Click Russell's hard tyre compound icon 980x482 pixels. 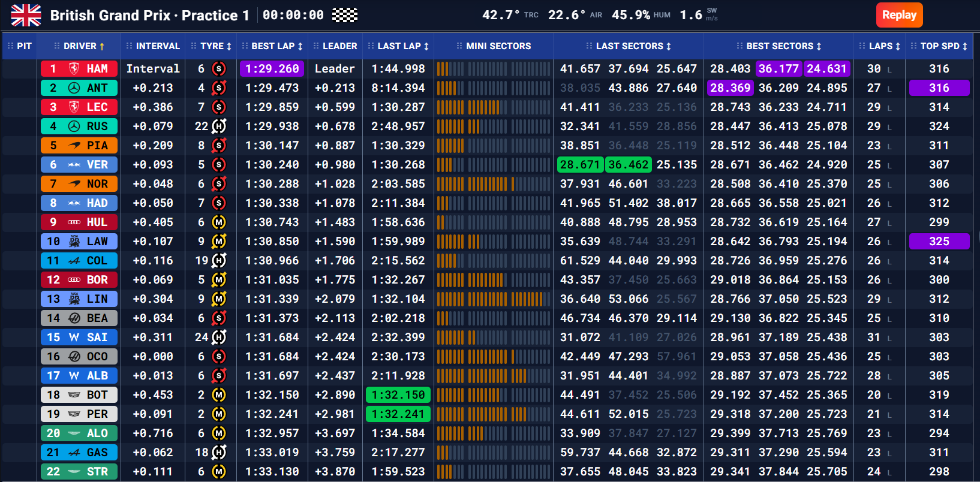click(219, 126)
